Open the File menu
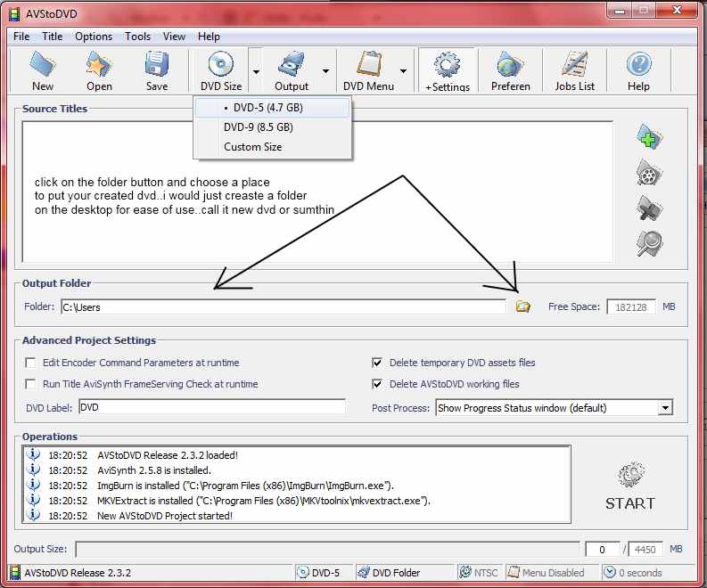Screen dimensions: 707x588 (x=21, y=37)
